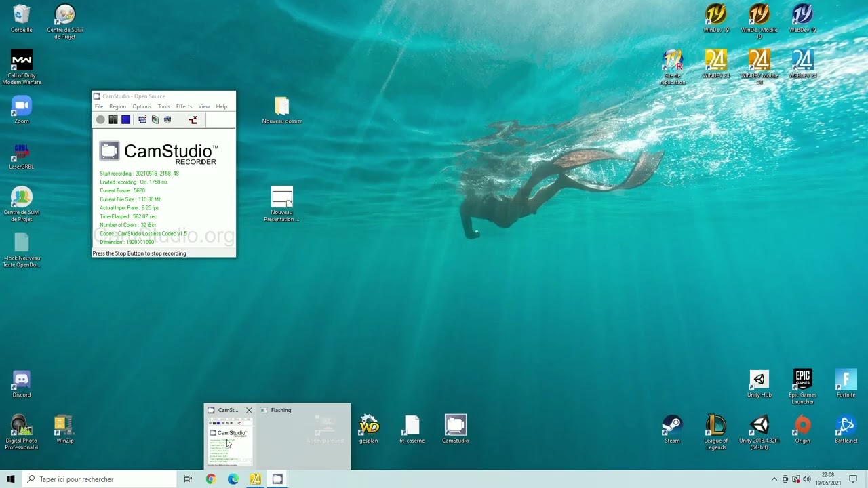Click the grey Record button in CamStudio
Viewport: 868px width, 488px height.
(x=100, y=120)
